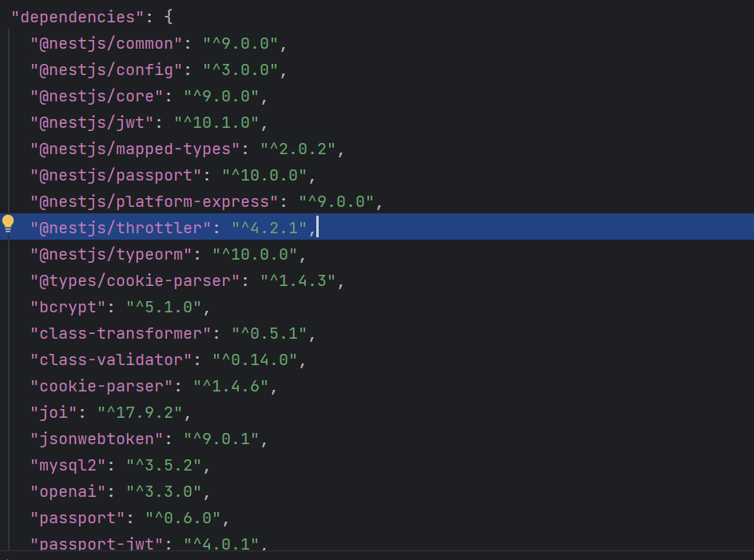The width and height of the screenshot is (754, 560).
Task: Select the "@nestjs/core" key
Action: pyautogui.click(x=97, y=96)
